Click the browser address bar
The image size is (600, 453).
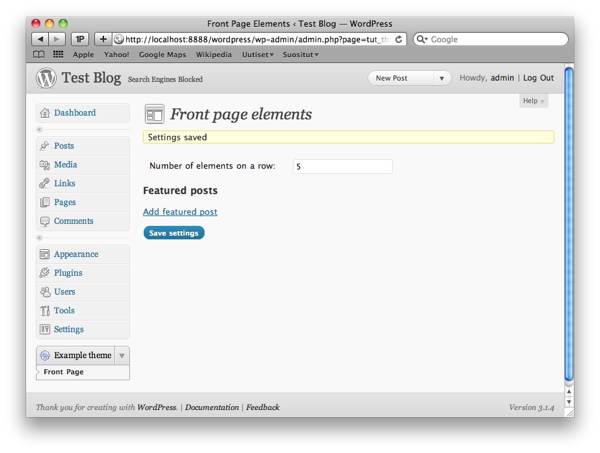click(259, 39)
